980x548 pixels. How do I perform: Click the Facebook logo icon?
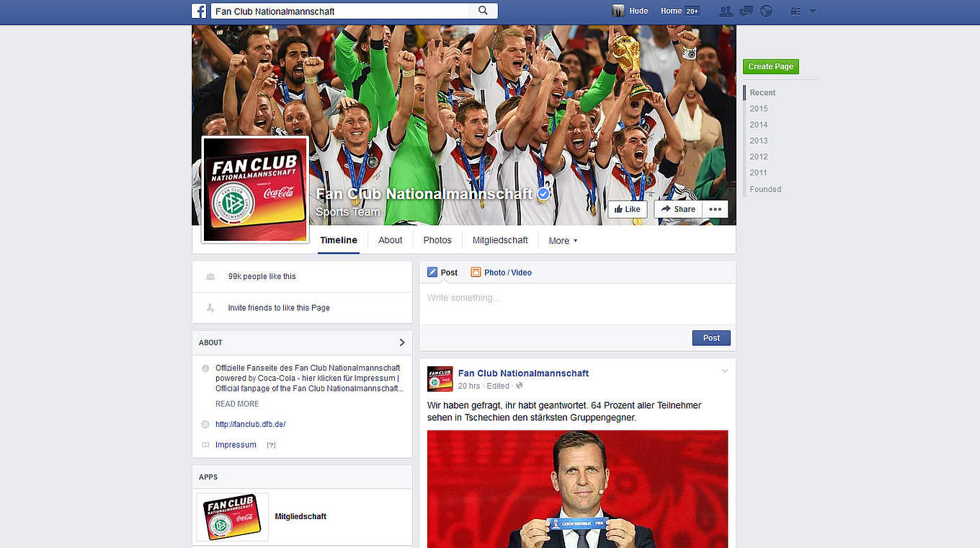coord(199,11)
